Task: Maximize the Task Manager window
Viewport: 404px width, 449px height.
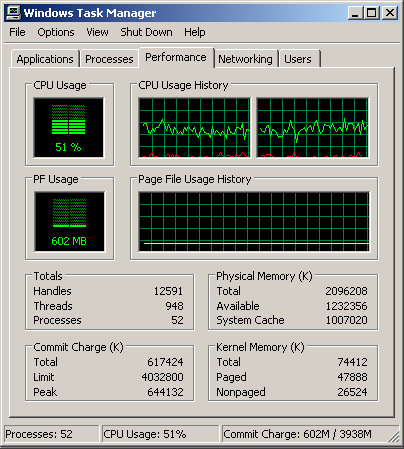Action: (372, 13)
